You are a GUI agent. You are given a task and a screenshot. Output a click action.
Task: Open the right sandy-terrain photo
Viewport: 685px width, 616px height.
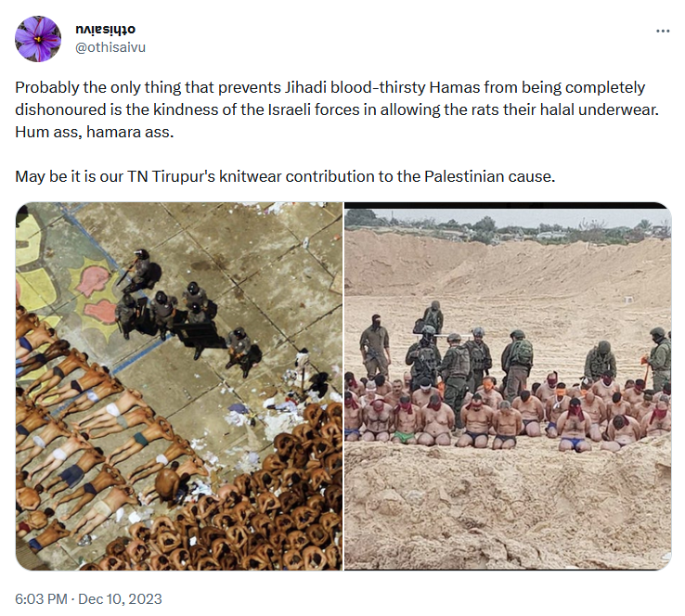pyautogui.click(x=507, y=386)
